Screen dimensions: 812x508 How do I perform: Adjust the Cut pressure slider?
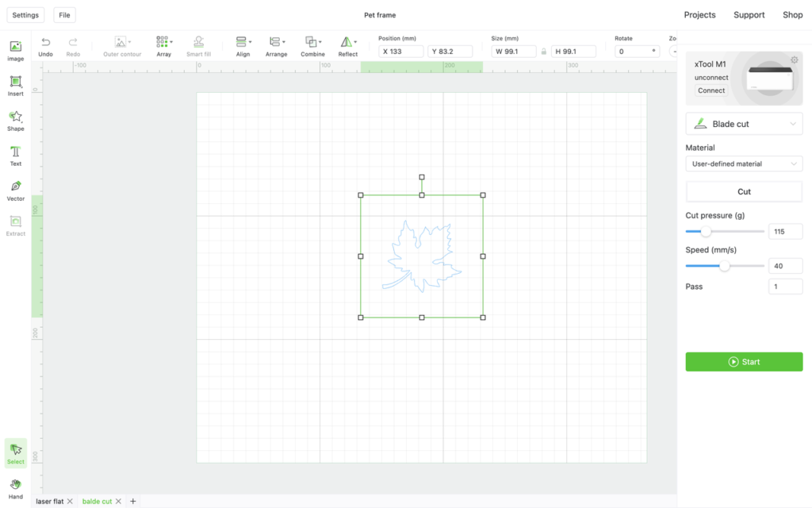[706, 232]
